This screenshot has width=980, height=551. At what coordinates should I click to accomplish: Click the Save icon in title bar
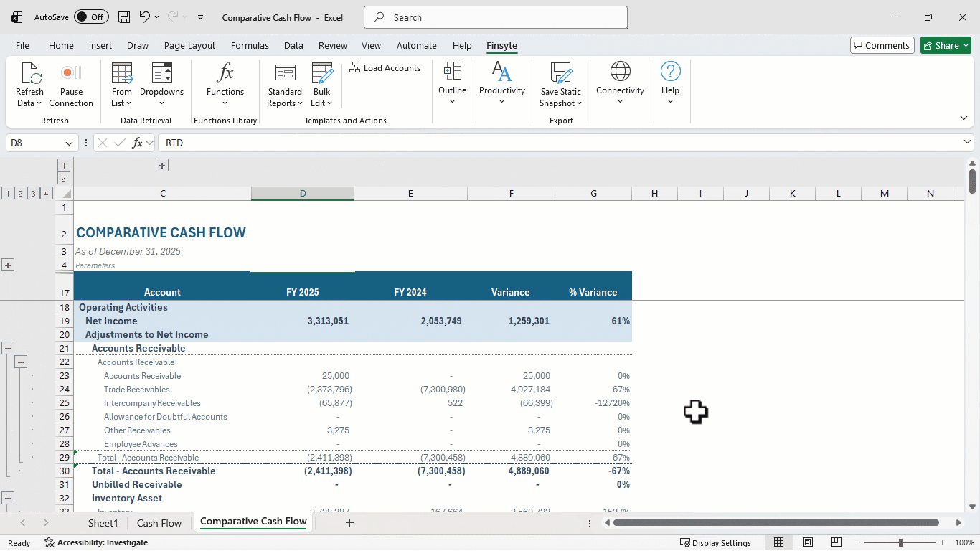coord(124,17)
